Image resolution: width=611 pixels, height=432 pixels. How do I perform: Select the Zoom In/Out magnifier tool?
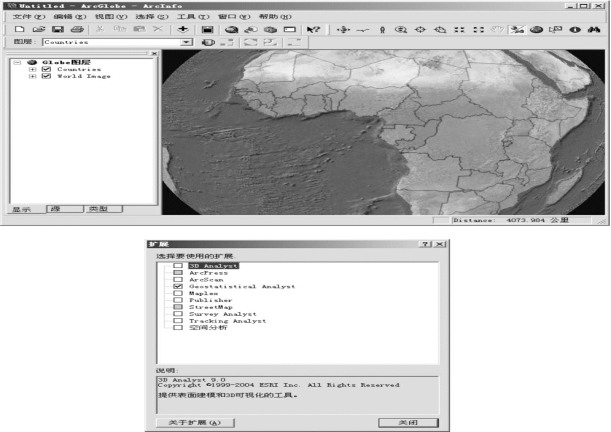click(x=401, y=30)
